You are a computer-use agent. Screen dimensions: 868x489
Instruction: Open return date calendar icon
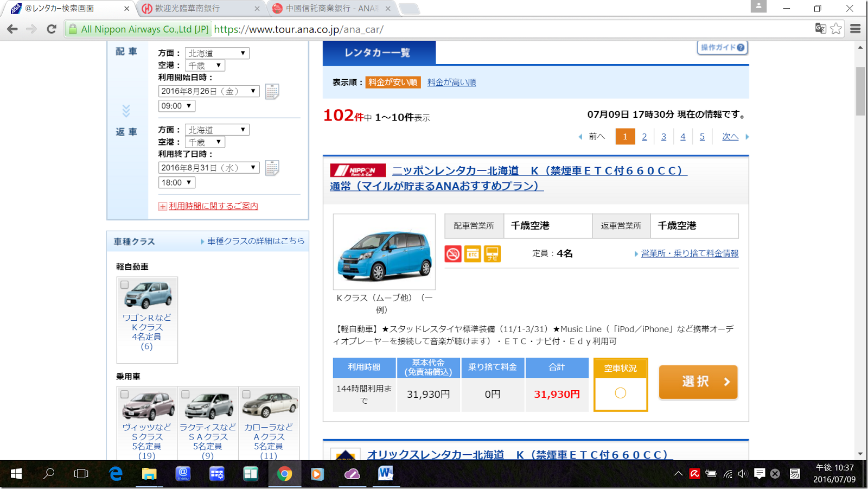(x=272, y=168)
